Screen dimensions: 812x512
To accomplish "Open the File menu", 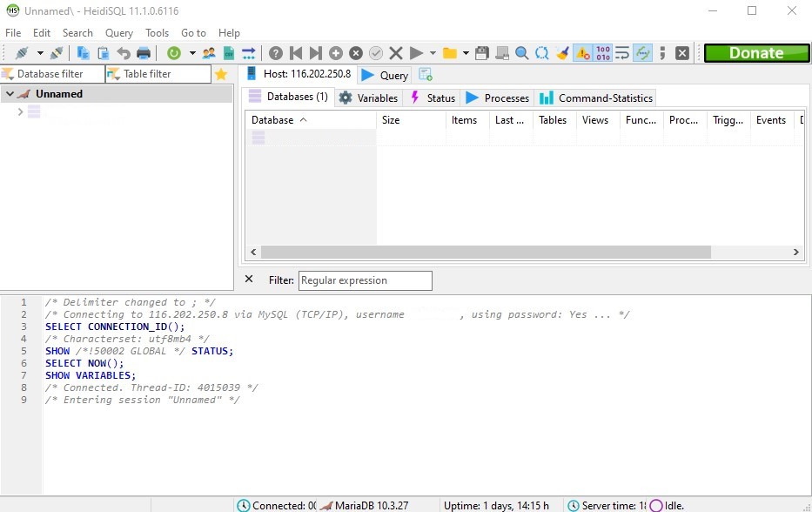I will click(x=13, y=32).
